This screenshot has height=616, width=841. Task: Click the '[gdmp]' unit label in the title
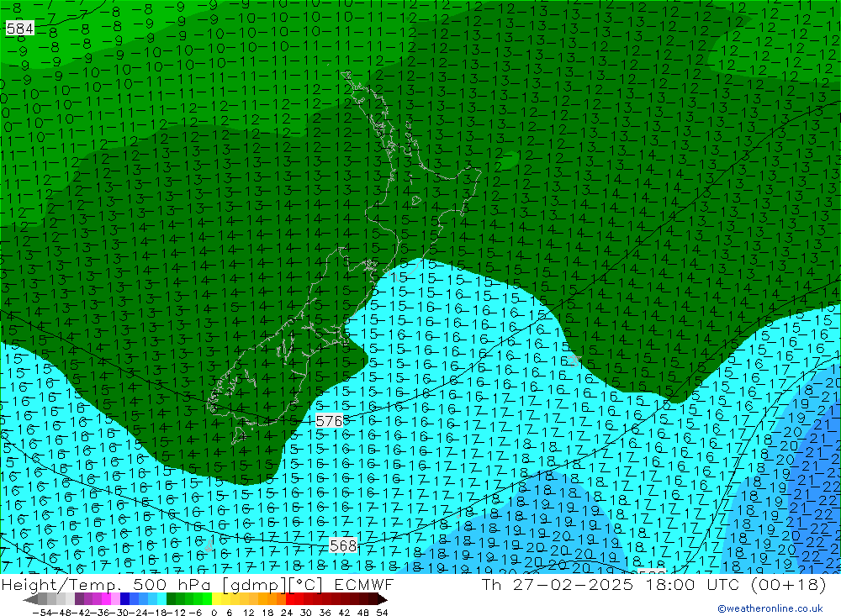tap(252, 585)
